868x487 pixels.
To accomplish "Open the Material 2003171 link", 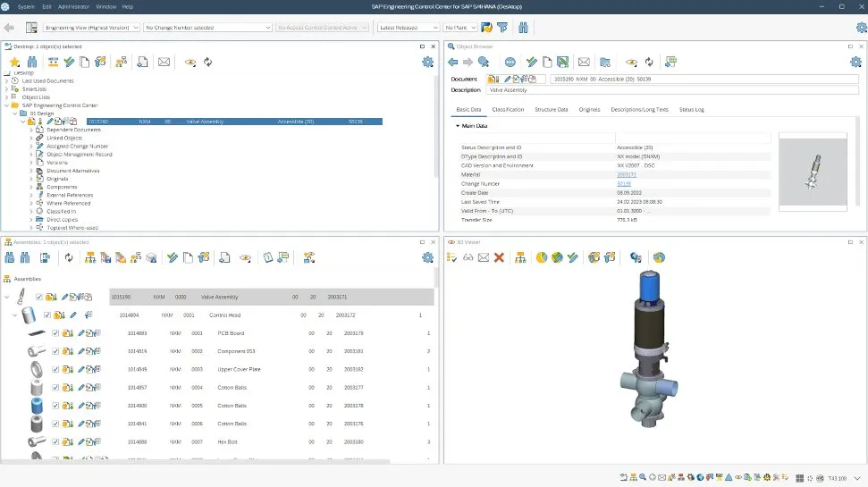I will 626,175.
